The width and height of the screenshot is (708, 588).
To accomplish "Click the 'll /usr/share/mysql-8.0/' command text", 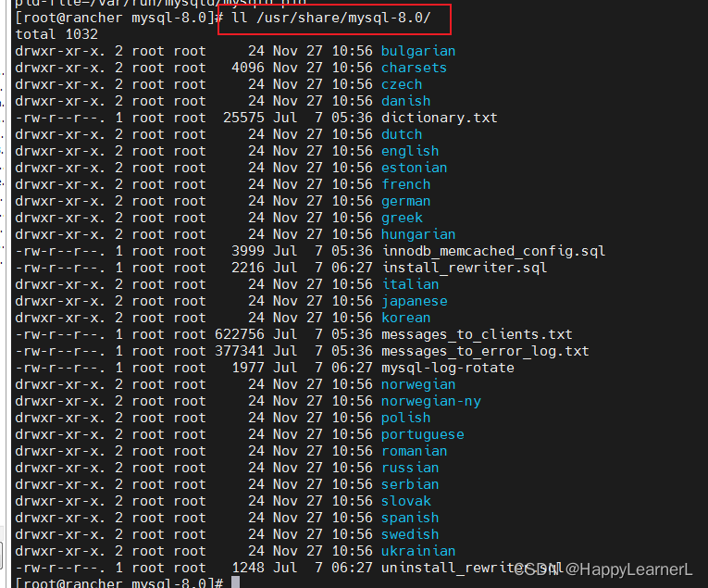I will (x=331, y=19).
